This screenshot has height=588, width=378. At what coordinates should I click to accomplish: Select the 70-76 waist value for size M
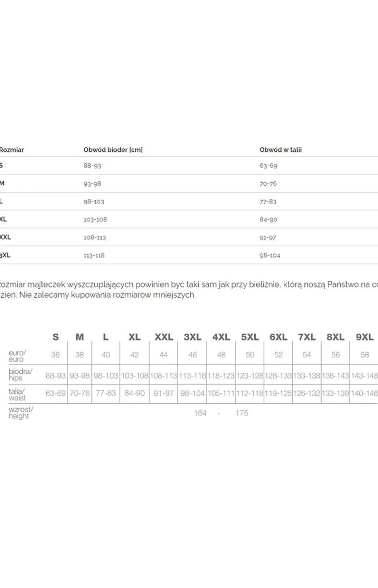coord(268,183)
